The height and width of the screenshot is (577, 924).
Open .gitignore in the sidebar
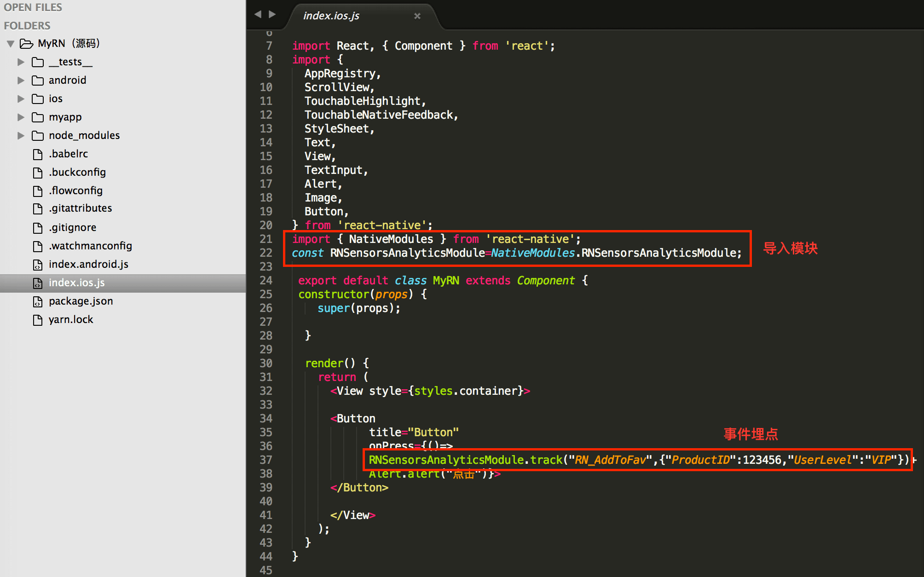coord(72,228)
